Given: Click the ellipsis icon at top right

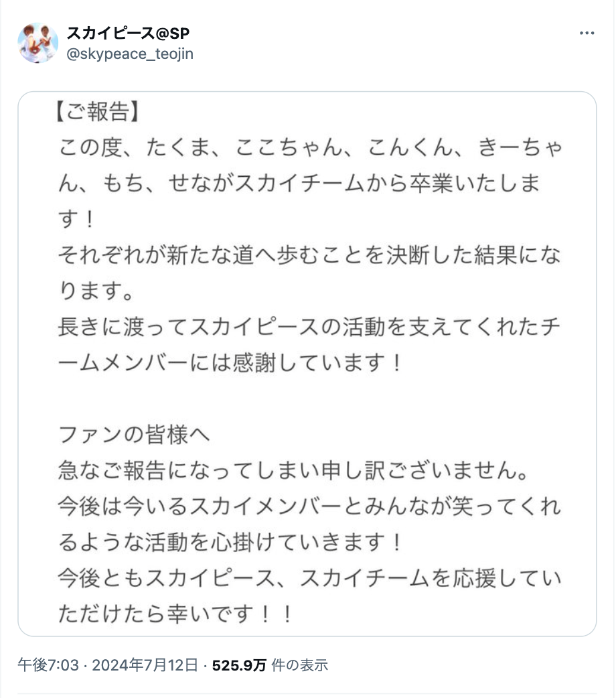Looking at the screenshot, I should [587, 32].
